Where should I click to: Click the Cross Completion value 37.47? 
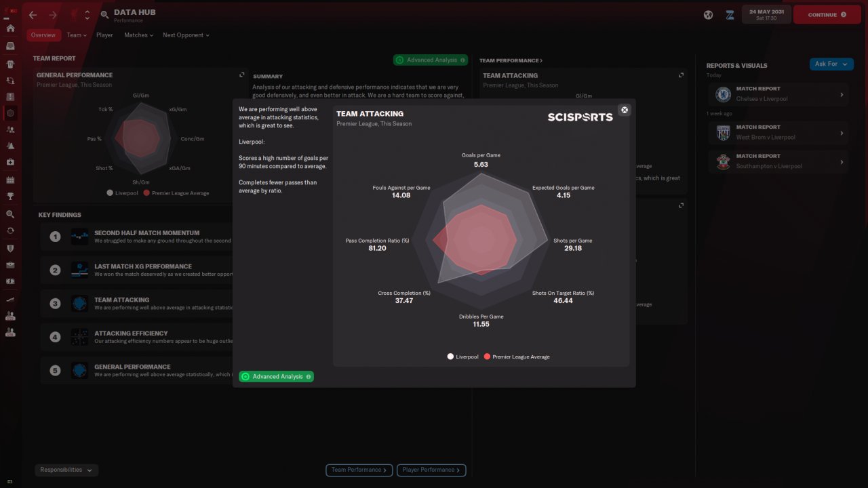(x=404, y=301)
